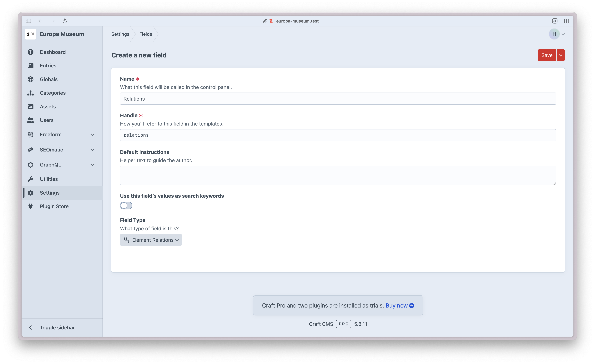
Task: Go to the Fields breadcrumb
Action: coord(146,34)
